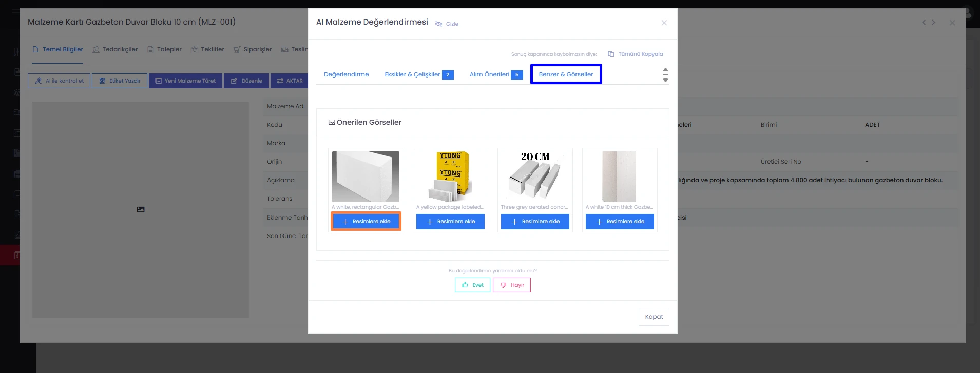Add the white 10 cm thick Gazbeton image

(x=620, y=222)
